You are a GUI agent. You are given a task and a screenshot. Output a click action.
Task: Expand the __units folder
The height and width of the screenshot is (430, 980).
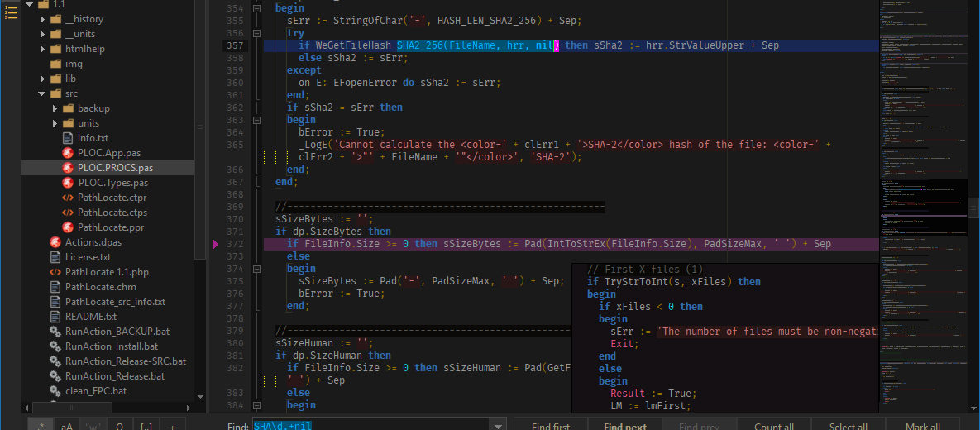pos(42,35)
